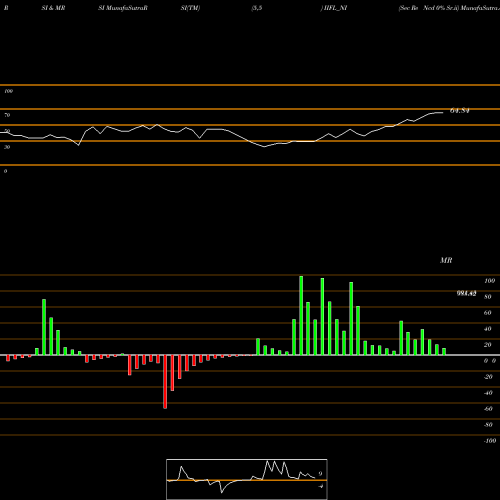
Task: Click the 100 label on the MR histogram axis
Action: [490, 281]
